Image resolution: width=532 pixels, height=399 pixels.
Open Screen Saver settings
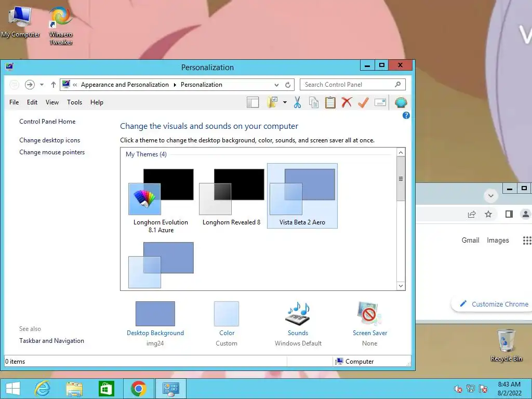pyautogui.click(x=370, y=324)
